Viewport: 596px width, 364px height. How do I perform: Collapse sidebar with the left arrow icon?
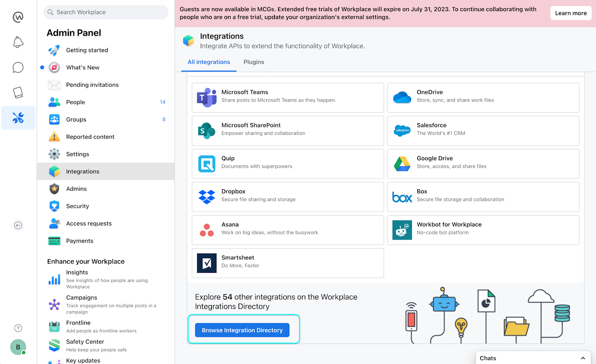click(18, 225)
